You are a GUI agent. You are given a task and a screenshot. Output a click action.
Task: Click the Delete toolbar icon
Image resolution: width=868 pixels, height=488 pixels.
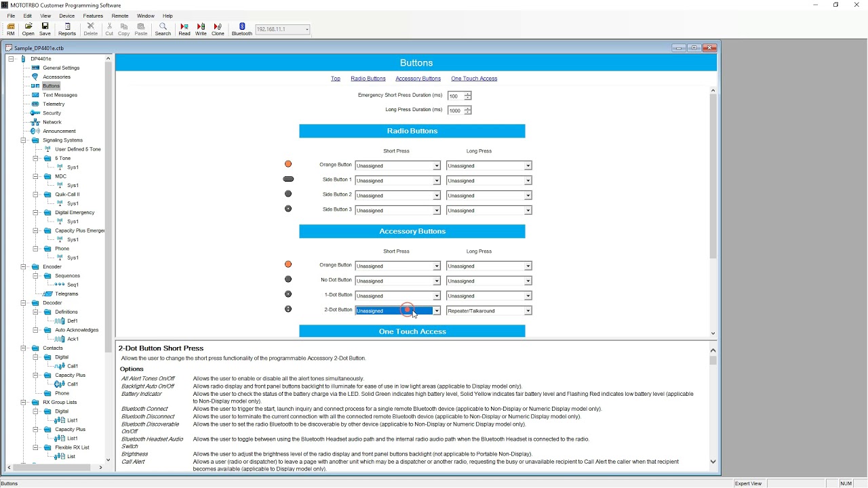91,29
